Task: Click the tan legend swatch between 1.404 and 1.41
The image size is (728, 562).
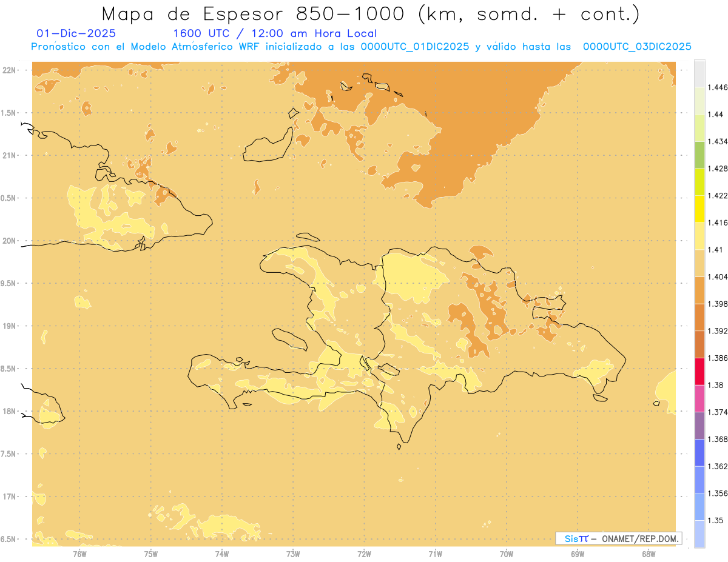Action: coord(699,263)
